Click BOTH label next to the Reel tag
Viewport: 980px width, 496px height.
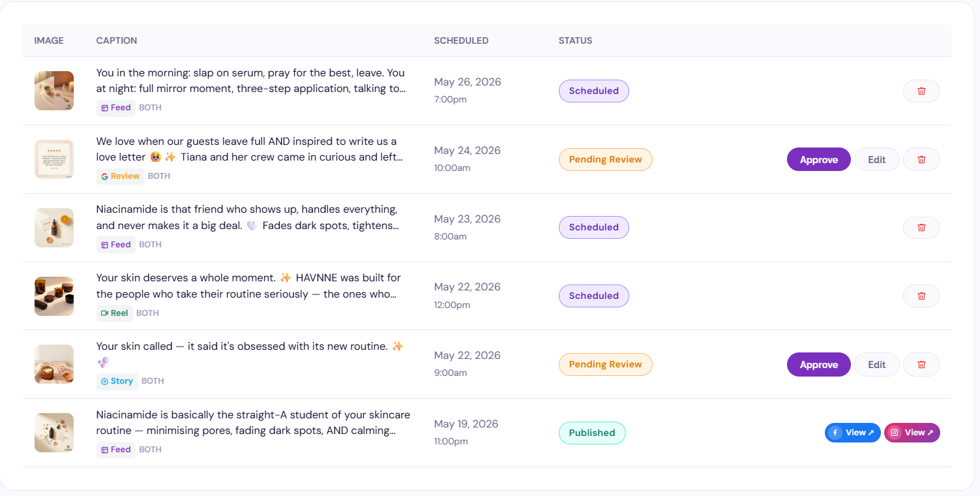[x=147, y=313]
